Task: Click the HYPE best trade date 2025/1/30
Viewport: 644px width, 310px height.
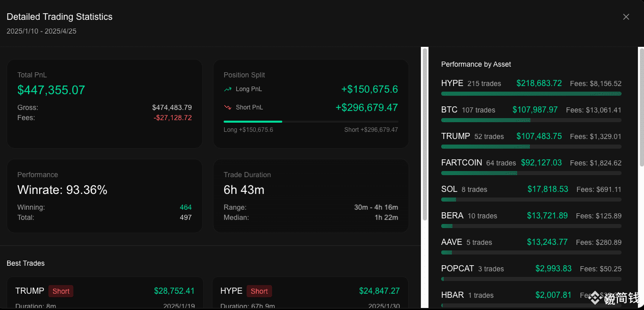Action: 384,306
